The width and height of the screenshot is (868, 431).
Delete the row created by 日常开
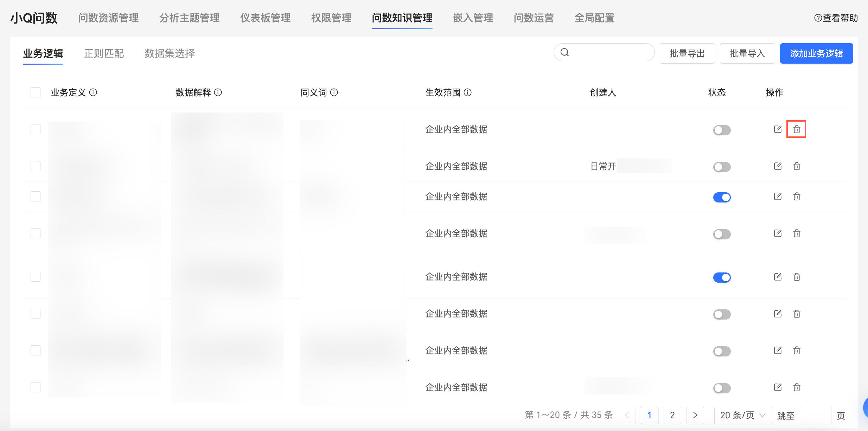click(x=797, y=166)
